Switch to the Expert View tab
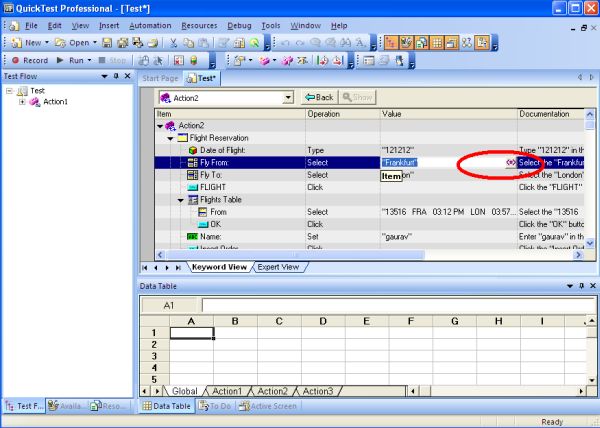Screen dimensions: 600x428 click(x=278, y=267)
